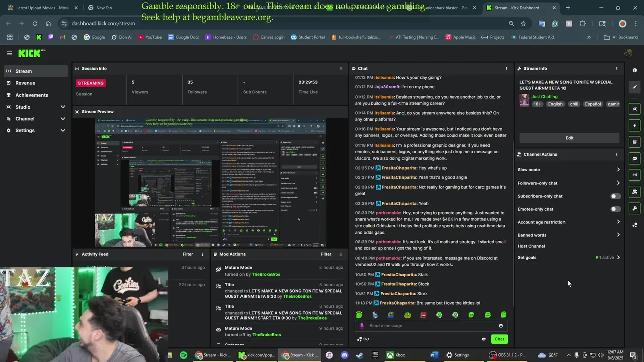Screen dimensions: 644x362
Task: Click the lightning bolt icon in right sidebar
Action: coord(635,125)
